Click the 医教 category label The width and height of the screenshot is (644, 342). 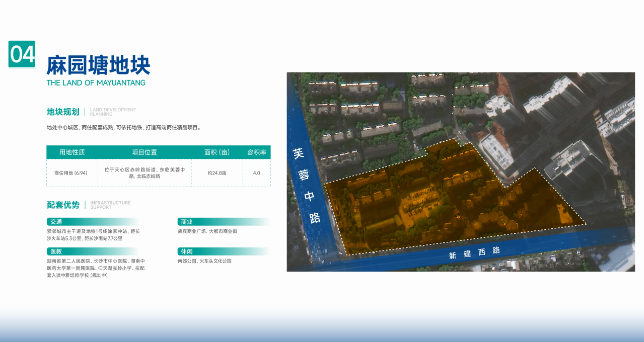(55, 251)
